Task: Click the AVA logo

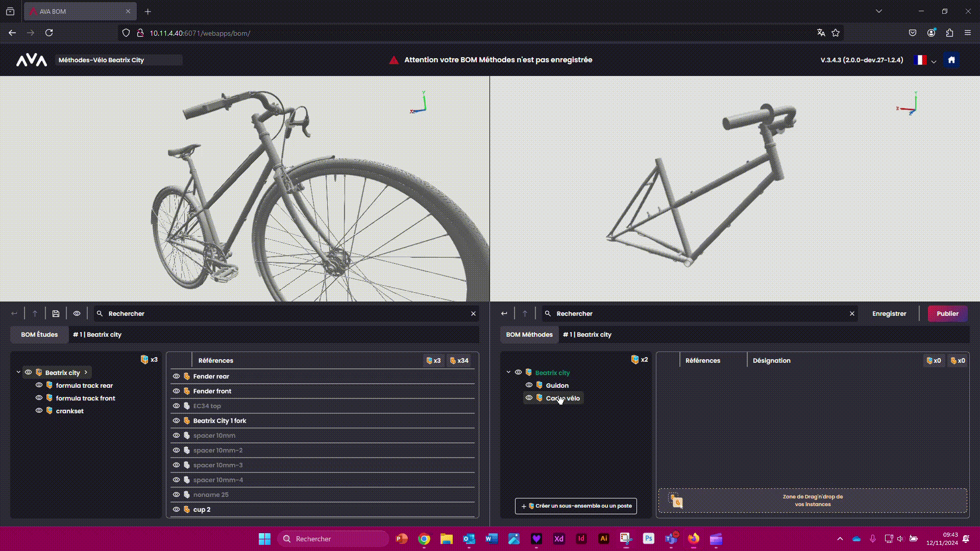Action: tap(32, 60)
